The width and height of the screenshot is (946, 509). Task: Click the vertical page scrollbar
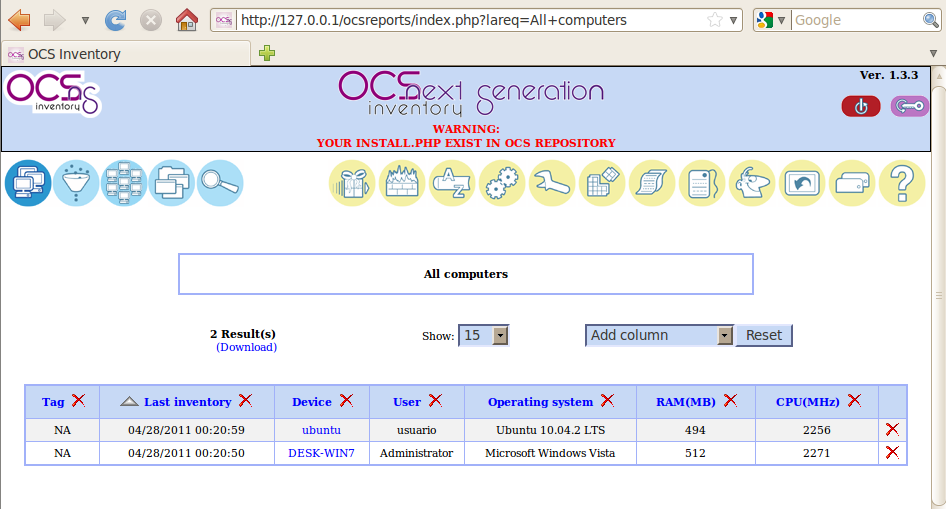pyautogui.click(x=939, y=296)
